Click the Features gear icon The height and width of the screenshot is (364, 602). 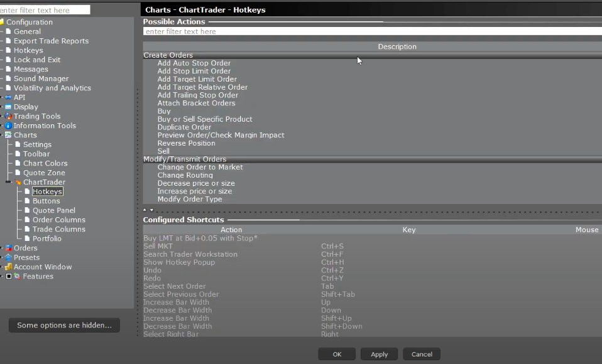[x=17, y=276]
